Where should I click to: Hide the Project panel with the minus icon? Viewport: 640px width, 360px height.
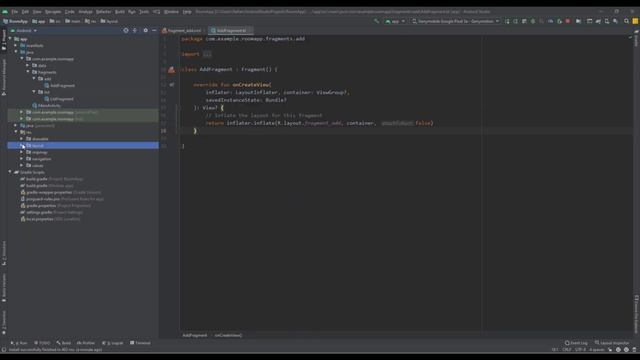(154, 31)
